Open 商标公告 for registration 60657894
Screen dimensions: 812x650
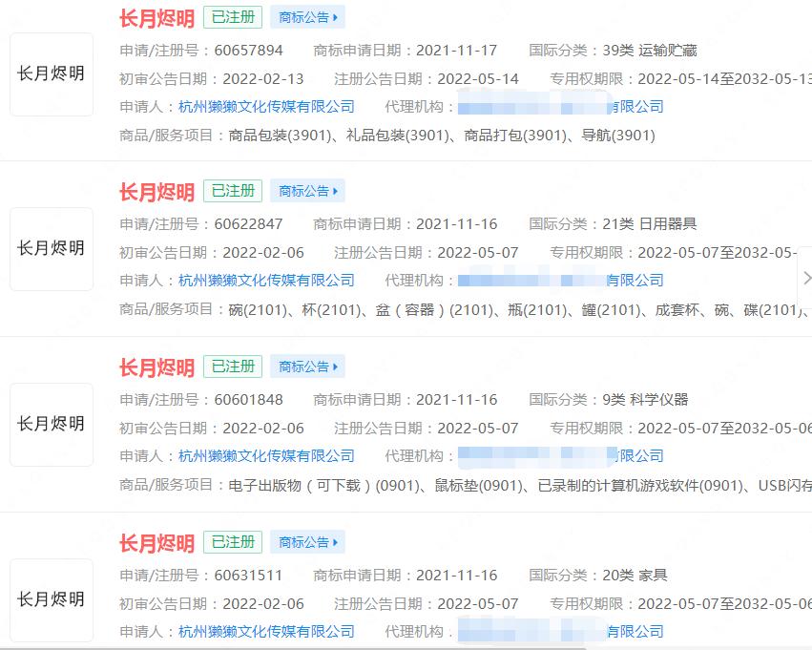(x=307, y=17)
